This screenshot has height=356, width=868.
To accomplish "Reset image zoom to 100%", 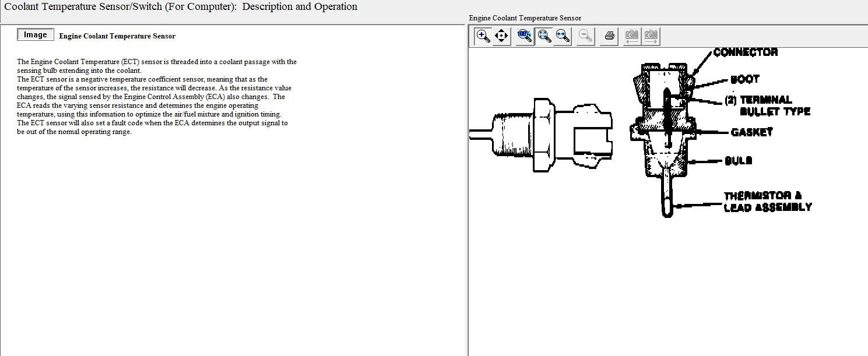I will click(x=525, y=36).
